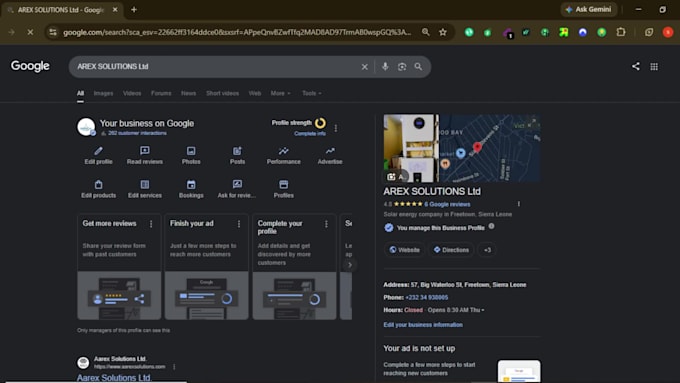This screenshot has height=383, width=680.
Task: View site information icon in address bar
Action: (53, 32)
